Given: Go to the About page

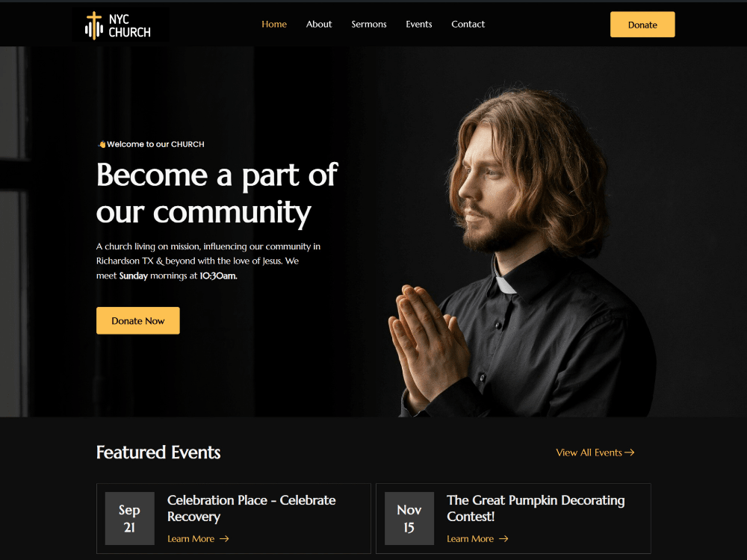Looking at the screenshot, I should pyautogui.click(x=319, y=25).
